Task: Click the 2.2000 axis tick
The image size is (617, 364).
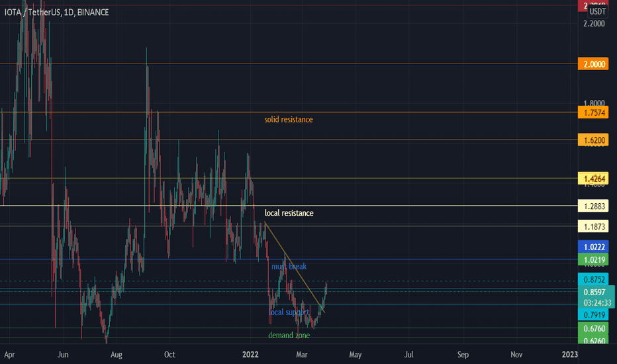Action: pos(594,24)
